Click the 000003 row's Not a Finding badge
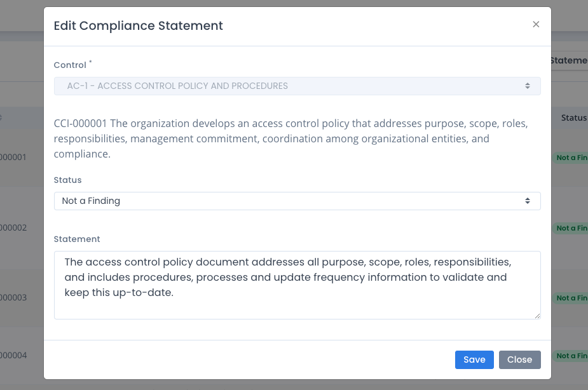This screenshot has height=390, width=588. click(x=570, y=298)
